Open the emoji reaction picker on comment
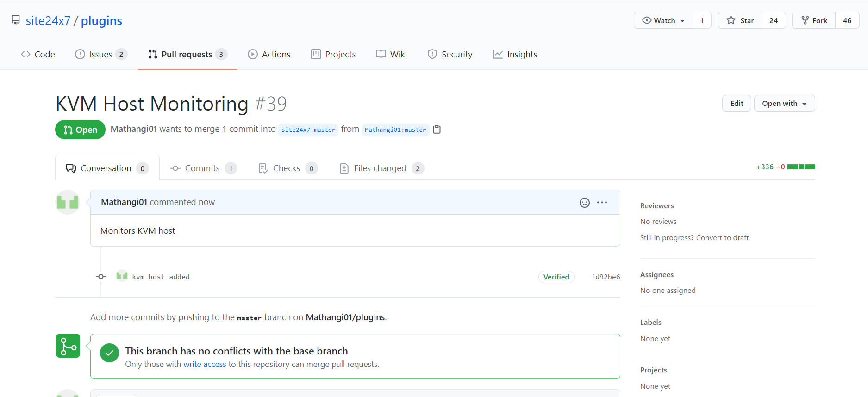This screenshot has height=397, width=868. (x=584, y=203)
